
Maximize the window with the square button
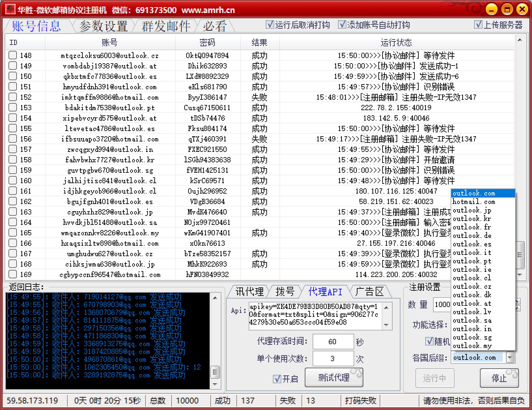coord(507,9)
